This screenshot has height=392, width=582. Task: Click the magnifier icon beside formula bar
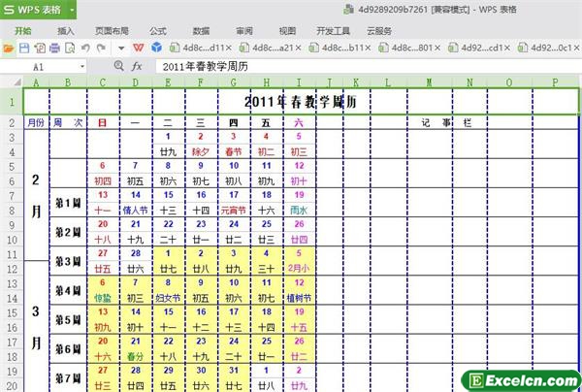point(119,66)
